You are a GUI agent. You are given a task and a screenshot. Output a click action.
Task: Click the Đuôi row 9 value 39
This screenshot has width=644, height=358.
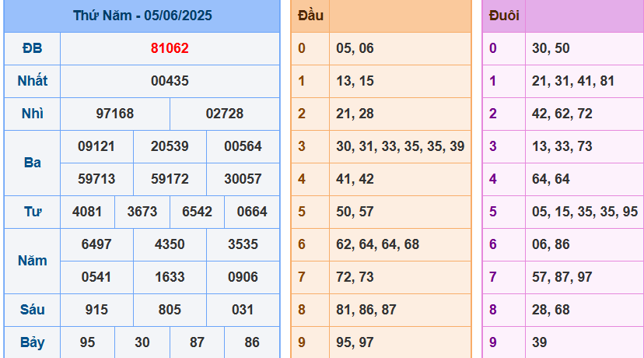click(x=539, y=342)
